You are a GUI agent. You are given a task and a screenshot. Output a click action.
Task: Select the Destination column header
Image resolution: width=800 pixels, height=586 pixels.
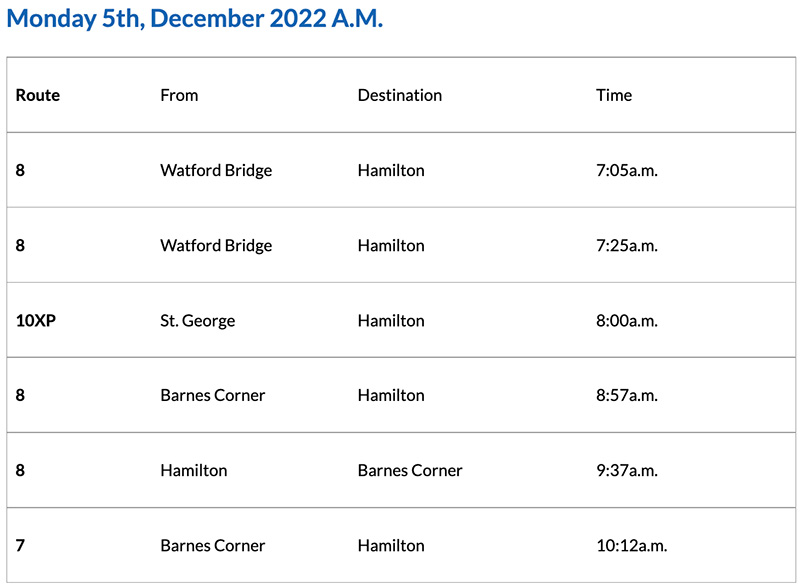(399, 95)
